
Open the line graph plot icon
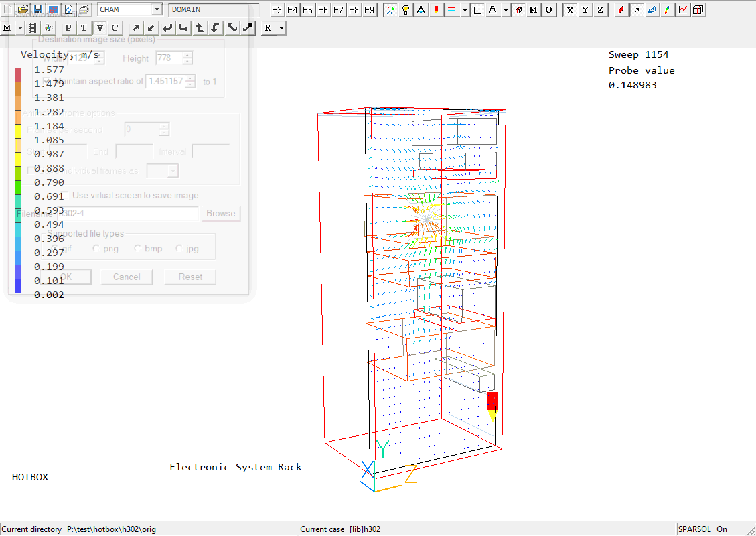(x=683, y=9)
